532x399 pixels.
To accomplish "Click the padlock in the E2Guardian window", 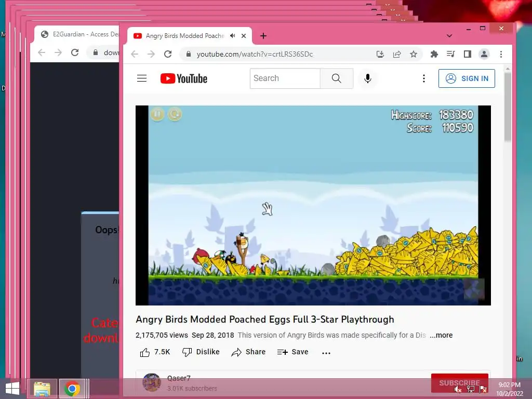I will tap(96, 52).
